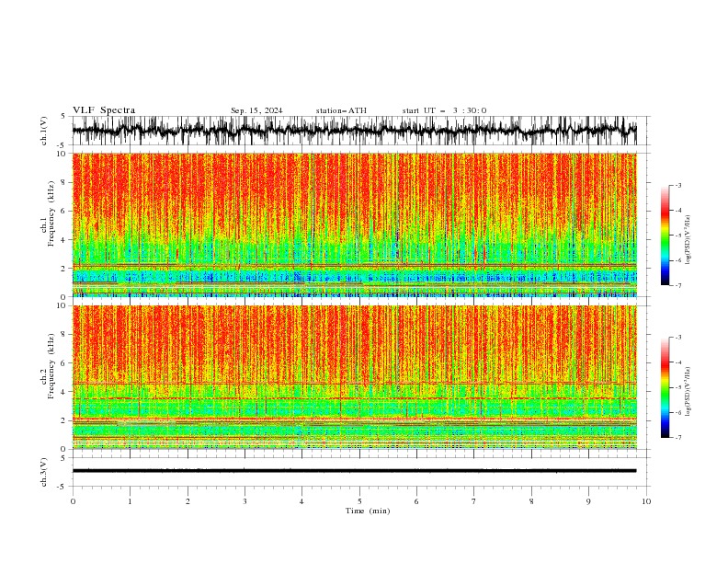
Task: Click the 'VLF Spectra' title text
Action: 104,110
